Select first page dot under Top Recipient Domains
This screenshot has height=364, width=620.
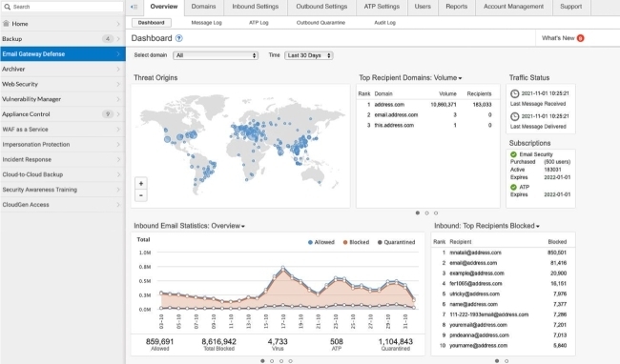418,212
